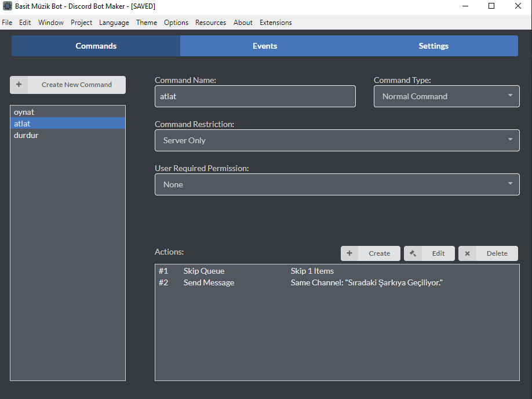532x399 pixels.
Task: Open the User Required Permission dropdown
Action: coord(337,184)
